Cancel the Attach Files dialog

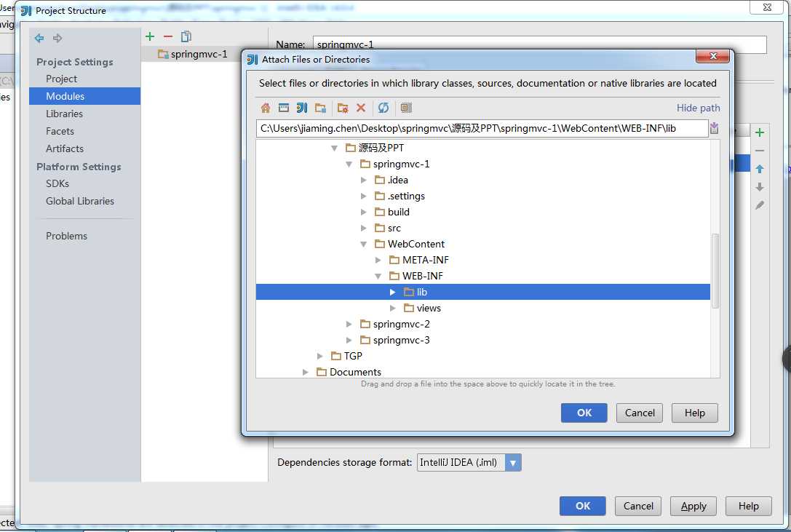point(640,413)
